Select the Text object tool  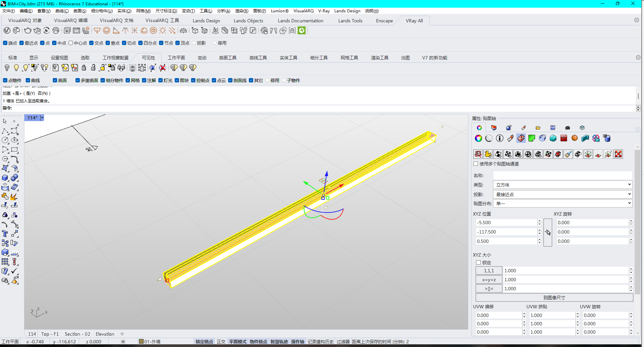5,234
